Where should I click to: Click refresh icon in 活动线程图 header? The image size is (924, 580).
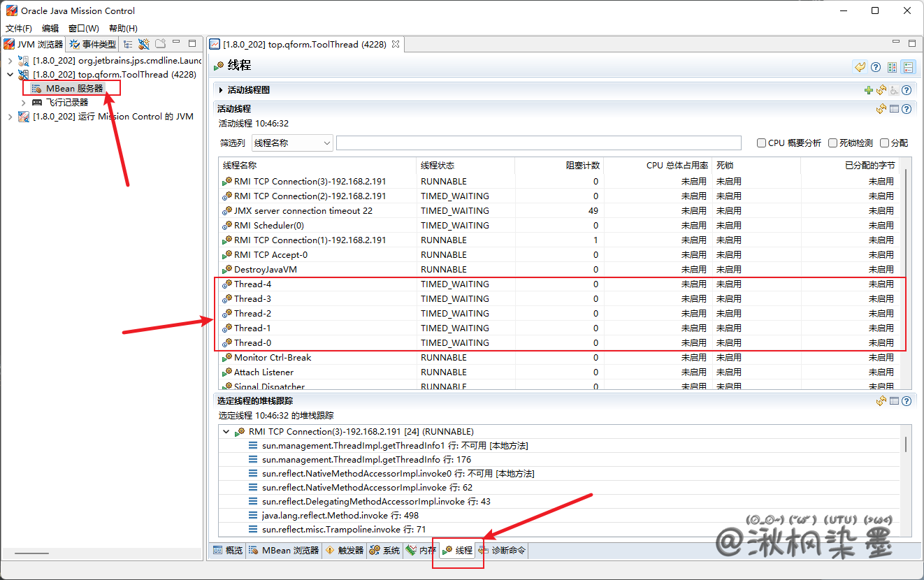881,90
